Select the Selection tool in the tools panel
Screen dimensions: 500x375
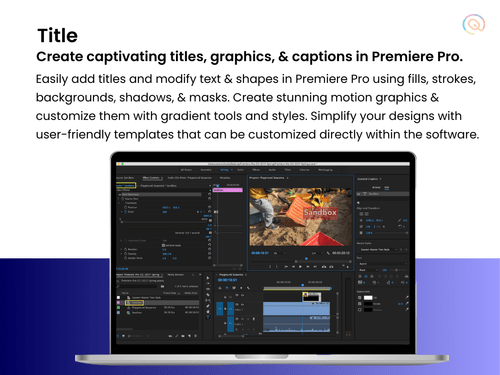tap(208, 278)
